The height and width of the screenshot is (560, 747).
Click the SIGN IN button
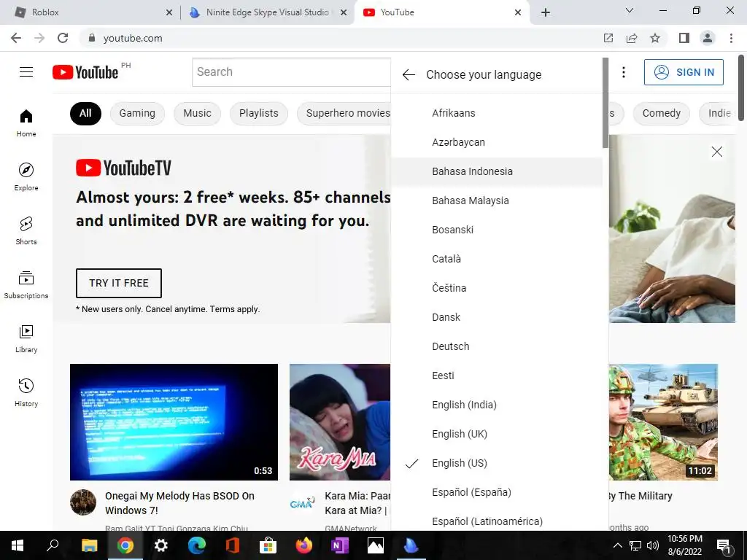684,72
